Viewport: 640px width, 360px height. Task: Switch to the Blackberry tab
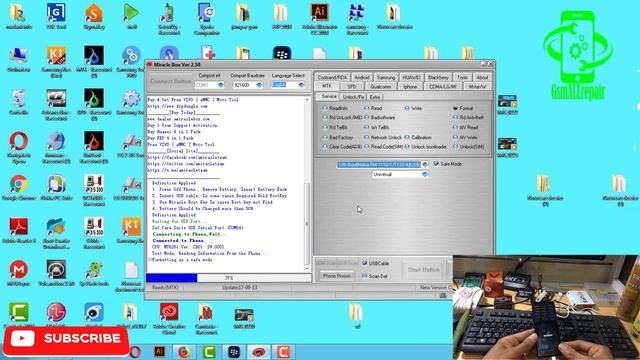tap(438, 77)
